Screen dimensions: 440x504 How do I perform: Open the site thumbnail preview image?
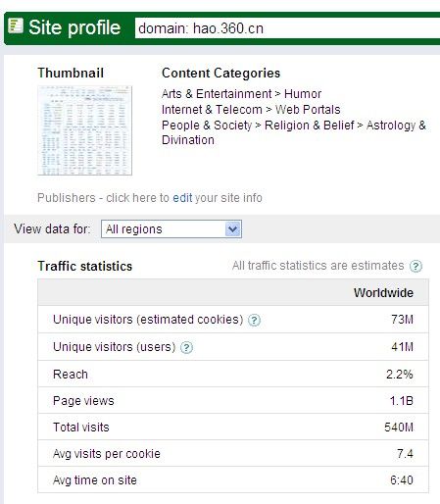click(x=85, y=130)
